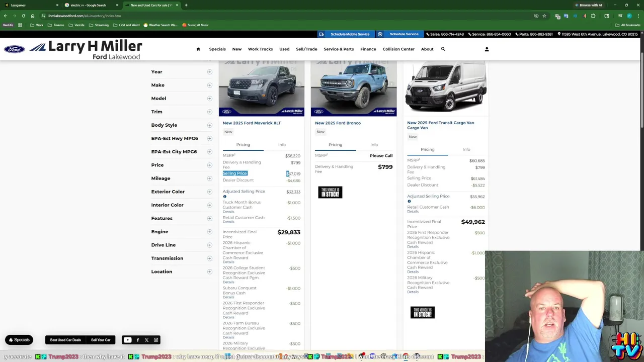Image resolution: width=644 pixels, height=362 pixels.
Task: Open the Instagram social icon
Action: (156, 340)
